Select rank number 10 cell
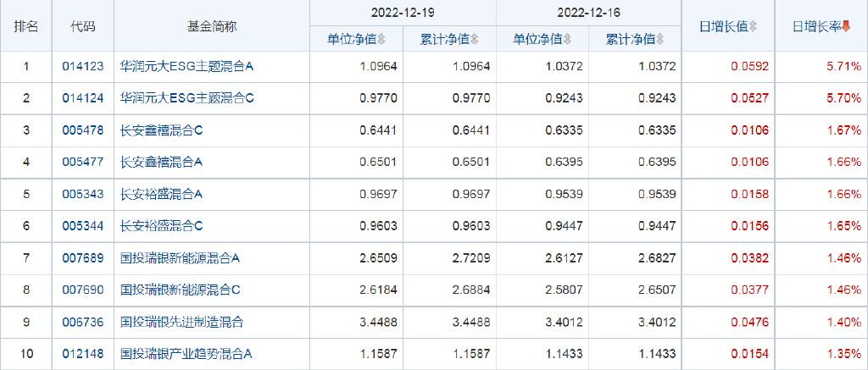Viewport: 868px width, 370px height. click(x=26, y=353)
